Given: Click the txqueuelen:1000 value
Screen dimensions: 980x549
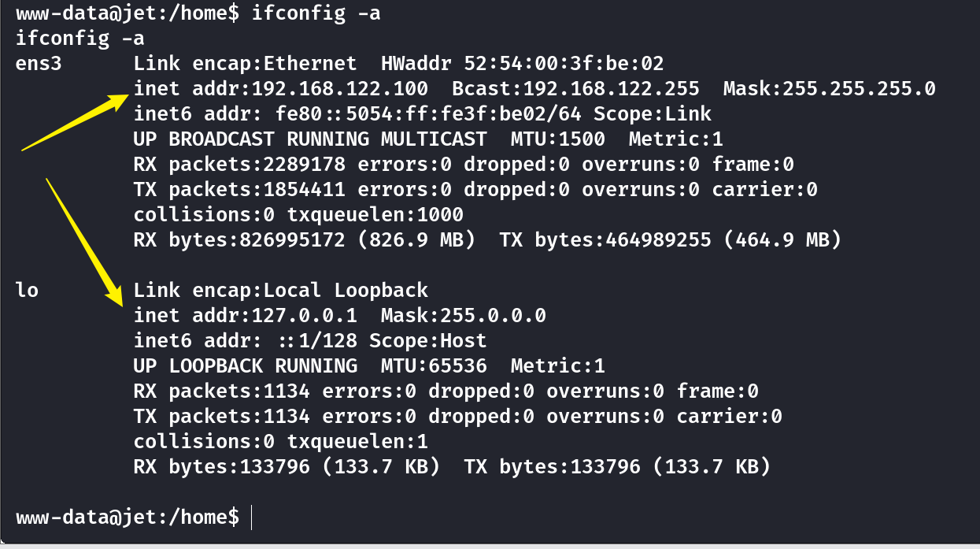Looking at the screenshot, I should (375, 214).
